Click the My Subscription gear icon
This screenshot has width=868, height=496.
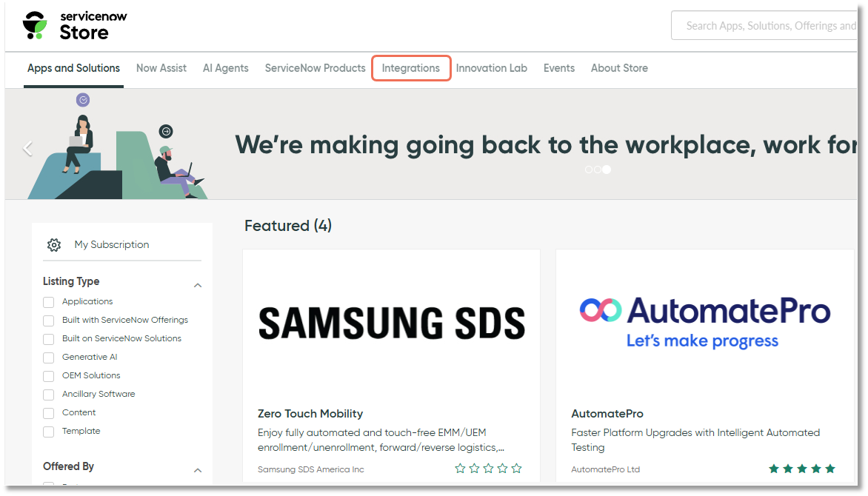click(x=53, y=245)
